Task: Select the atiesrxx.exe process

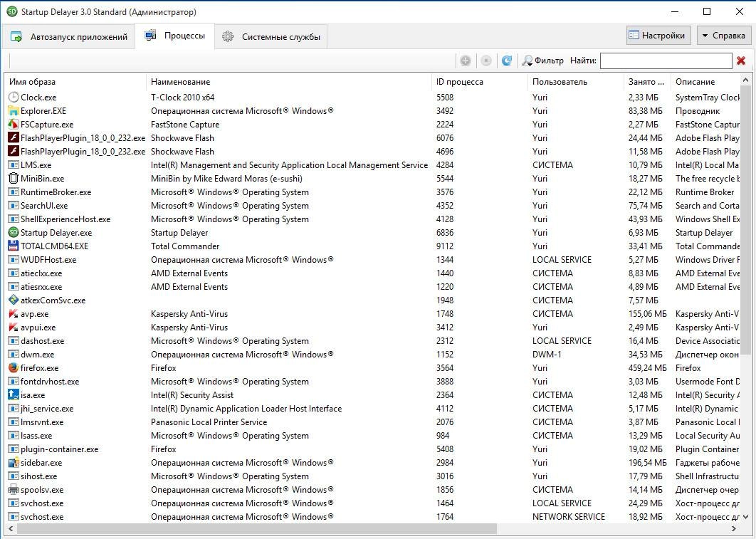Action: tap(373, 286)
